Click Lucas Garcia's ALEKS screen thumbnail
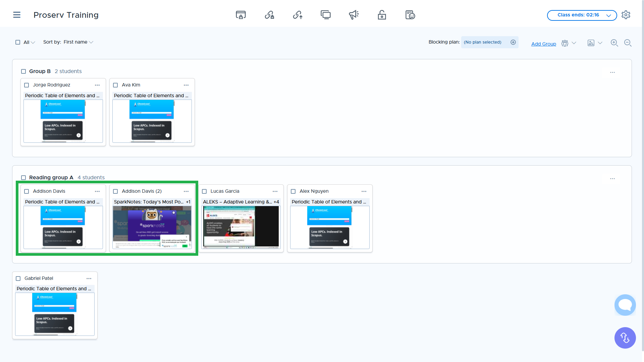Viewport: 644px width, 362px height. [241, 227]
